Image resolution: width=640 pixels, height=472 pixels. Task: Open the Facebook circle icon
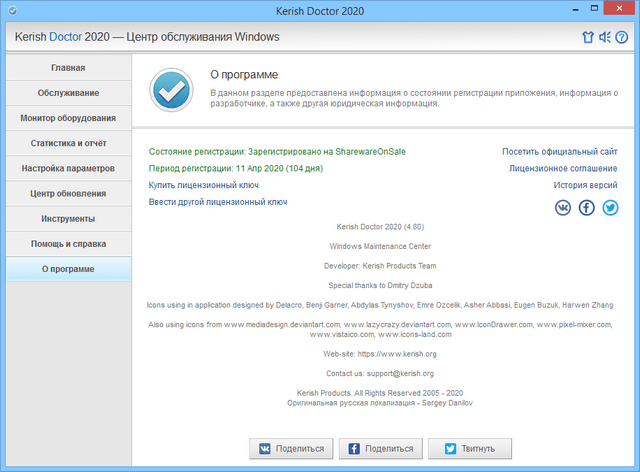pyautogui.click(x=587, y=208)
